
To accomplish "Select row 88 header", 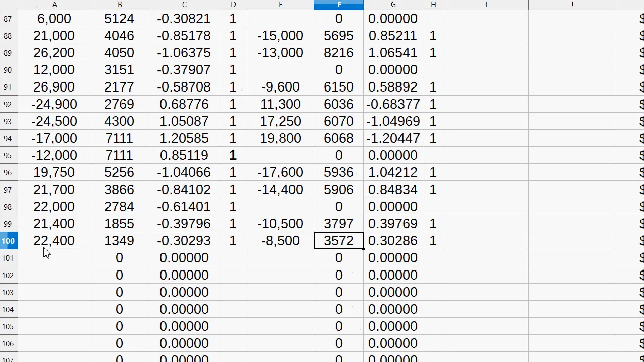I will (9, 36).
